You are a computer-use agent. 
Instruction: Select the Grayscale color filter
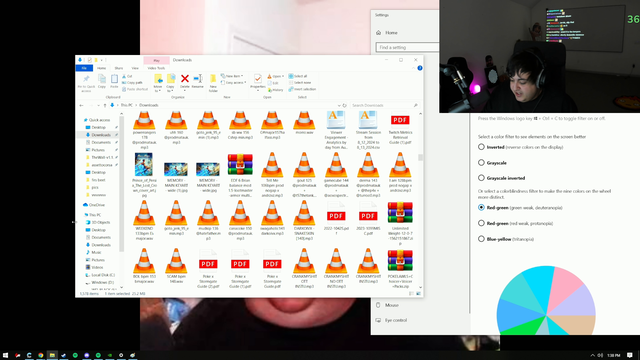(481, 162)
